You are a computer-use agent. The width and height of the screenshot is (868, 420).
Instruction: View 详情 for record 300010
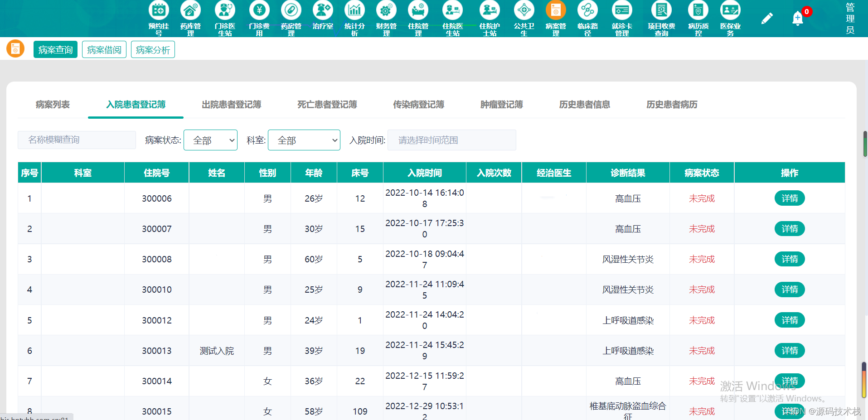(790, 290)
